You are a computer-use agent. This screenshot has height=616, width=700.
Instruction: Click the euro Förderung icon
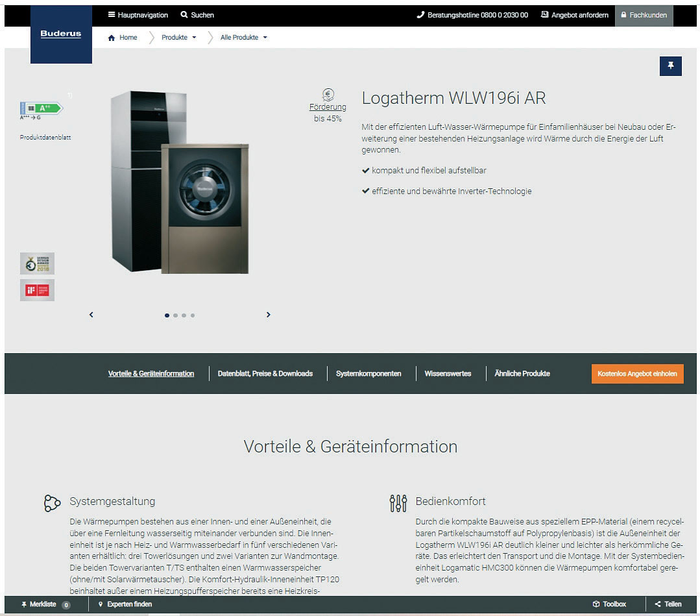pos(328,94)
